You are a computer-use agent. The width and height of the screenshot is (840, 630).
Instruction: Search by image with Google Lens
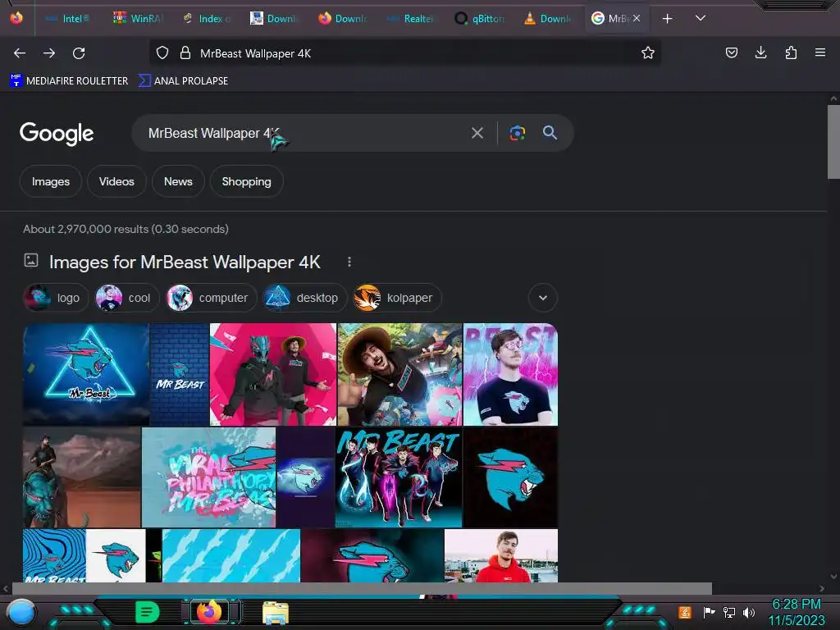tap(517, 133)
